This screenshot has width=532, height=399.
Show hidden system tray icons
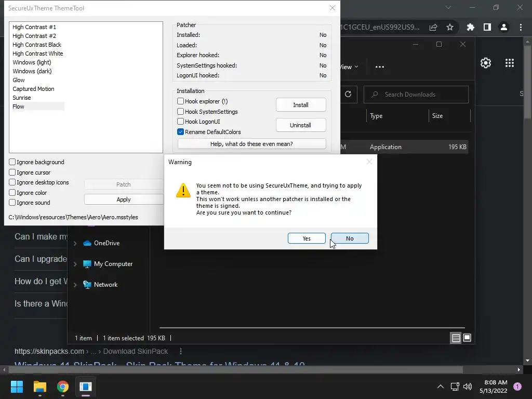[441, 387]
